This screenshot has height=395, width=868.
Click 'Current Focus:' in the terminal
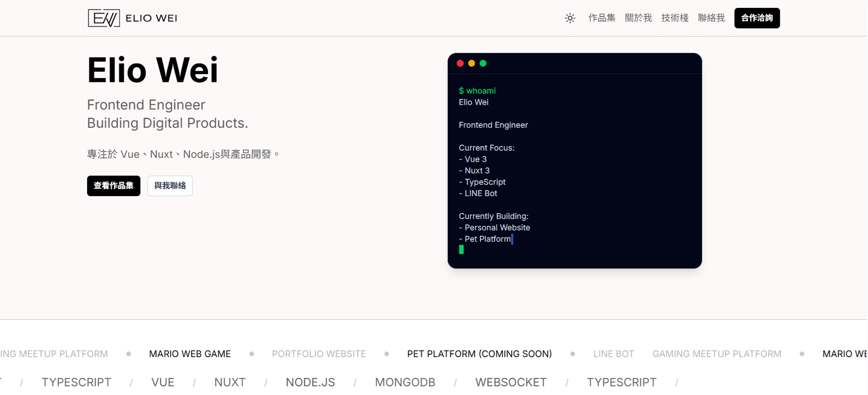[487, 148]
